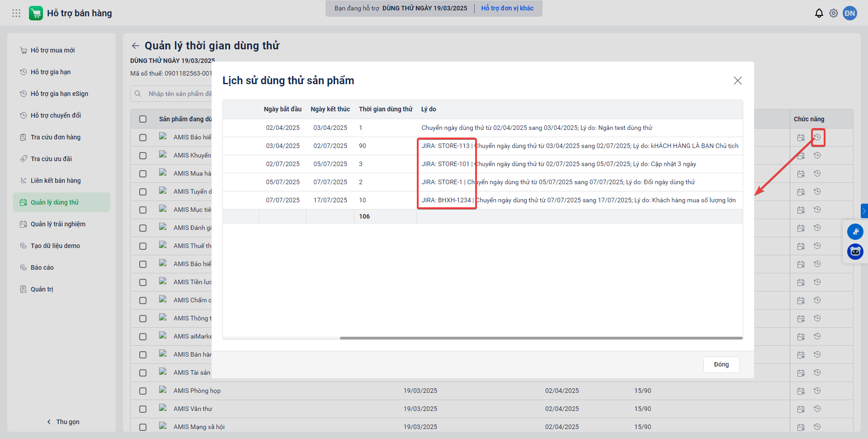The width and height of the screenshot is (868, 439).
Task: Tick checkbox for AMIS Khuyến row
Action: click(x=143, y=156)
